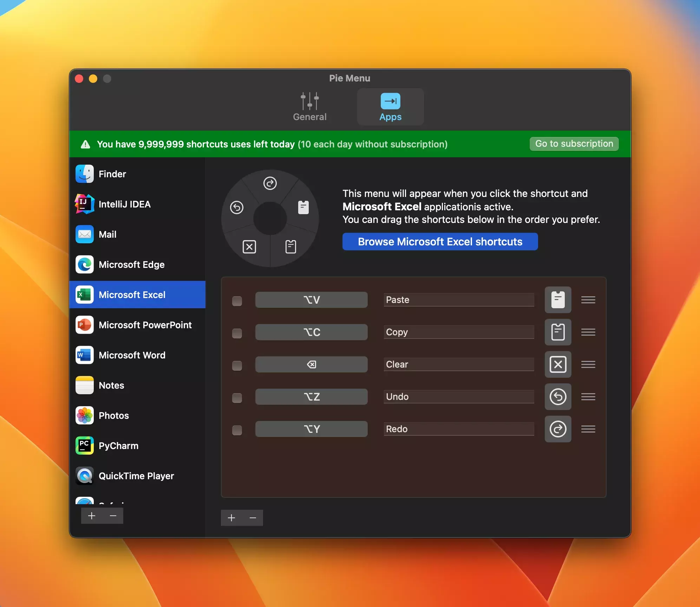The image size is (700, 607).
Task: Select Microsoft Word in the apps sidebar
Action: point(132,355)
